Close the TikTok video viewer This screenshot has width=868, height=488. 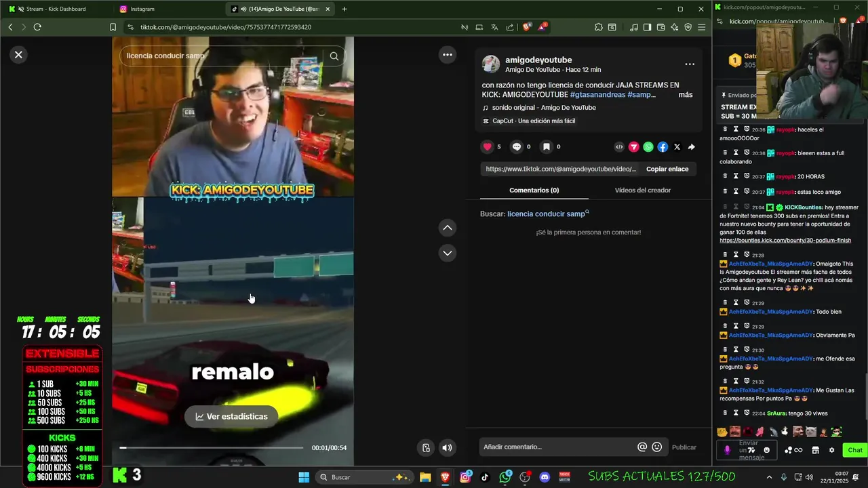18,55
